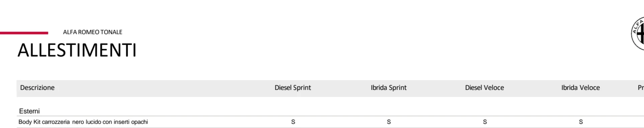The image size is (644, 128).
Task: Click the Ibrida Sprint column header
Action: coord(389,88)
